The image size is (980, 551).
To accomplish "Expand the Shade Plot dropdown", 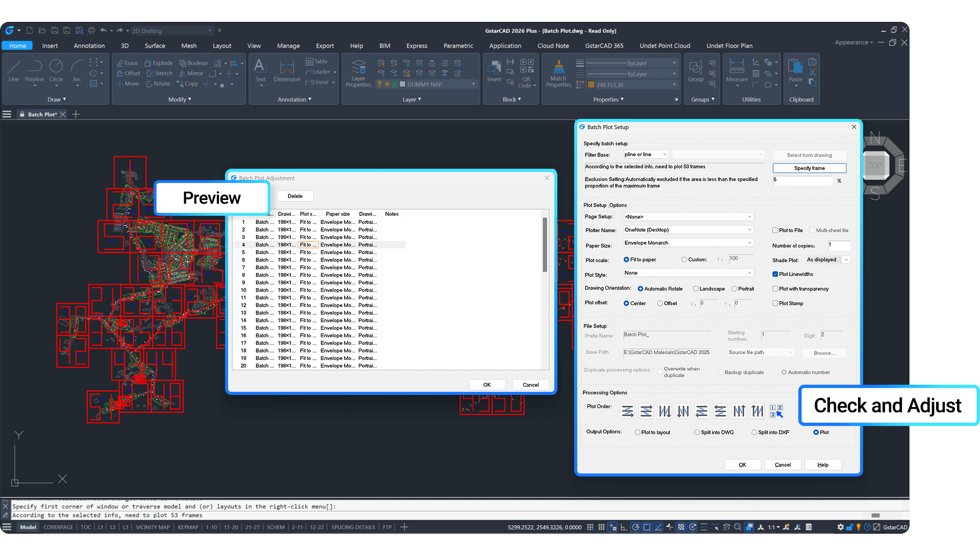I will coord(846,260).
